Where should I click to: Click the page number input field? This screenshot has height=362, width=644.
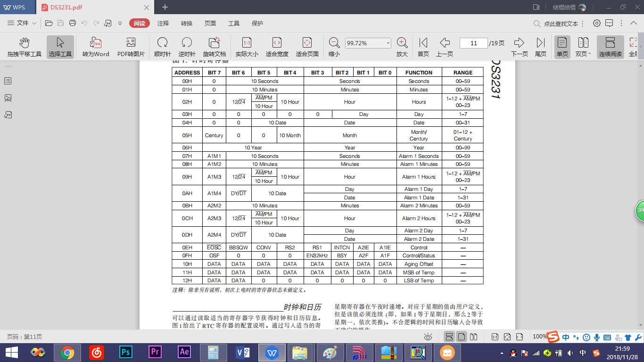(x=473, y=43)
